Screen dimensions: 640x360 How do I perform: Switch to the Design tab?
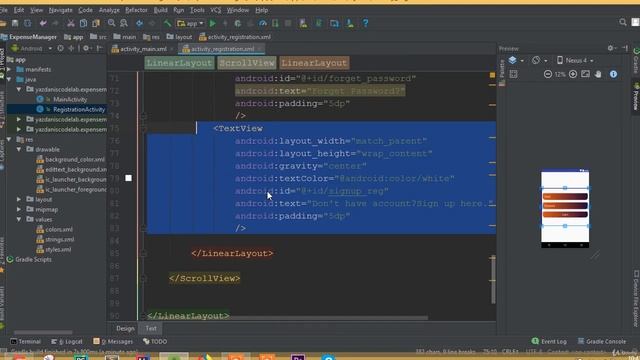[x=125, y=329]
